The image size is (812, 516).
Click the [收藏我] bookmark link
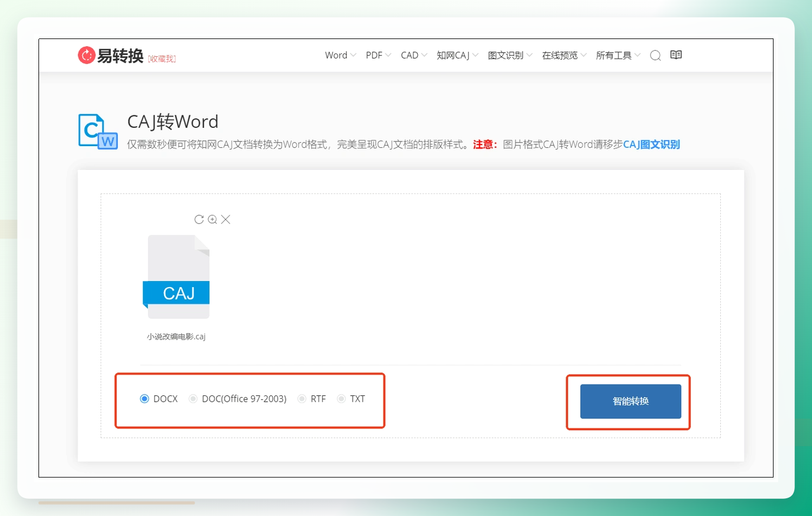point(162,59)
